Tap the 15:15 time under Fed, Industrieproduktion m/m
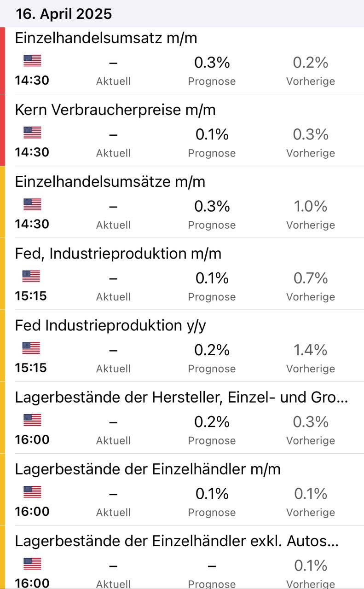364x589 pixels. coord(31,296)
